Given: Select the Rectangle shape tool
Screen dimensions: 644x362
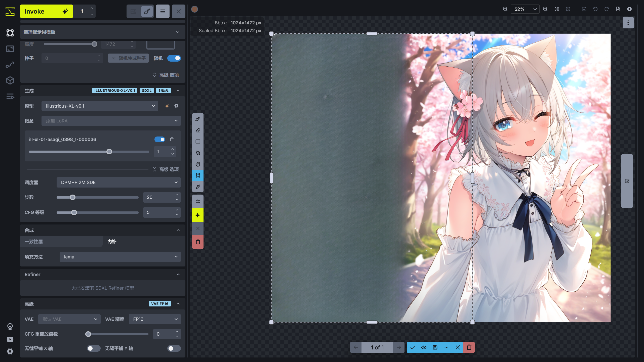Looking at the screenshot, I should 198,142.
